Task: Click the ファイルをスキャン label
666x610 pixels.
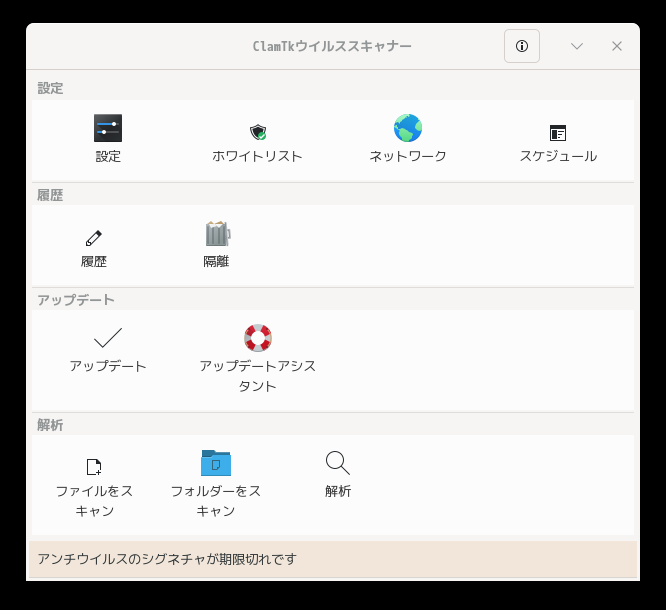Action: tap(94, 500)
